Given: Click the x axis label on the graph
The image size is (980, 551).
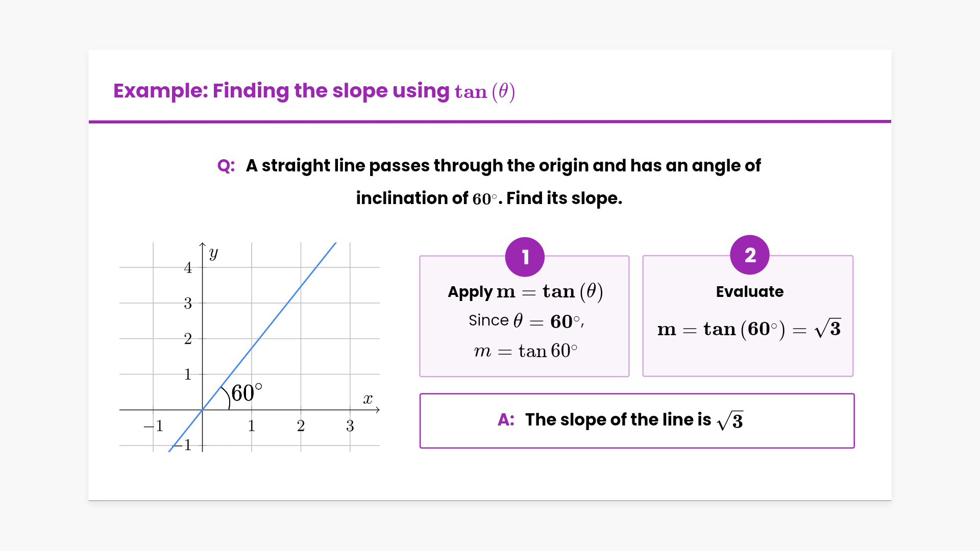Looking at the screenshot, I should click(367, 399).
